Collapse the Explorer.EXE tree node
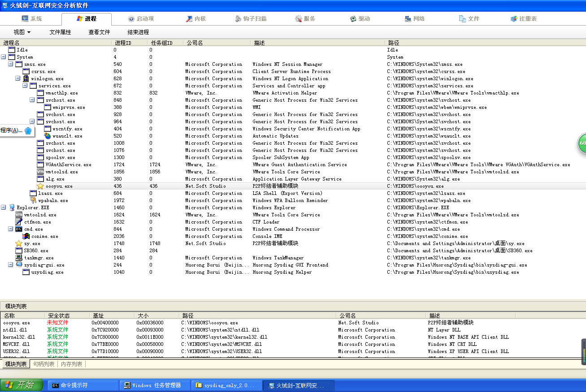Viewport: 586px width, 392px height. coord(4,207)
